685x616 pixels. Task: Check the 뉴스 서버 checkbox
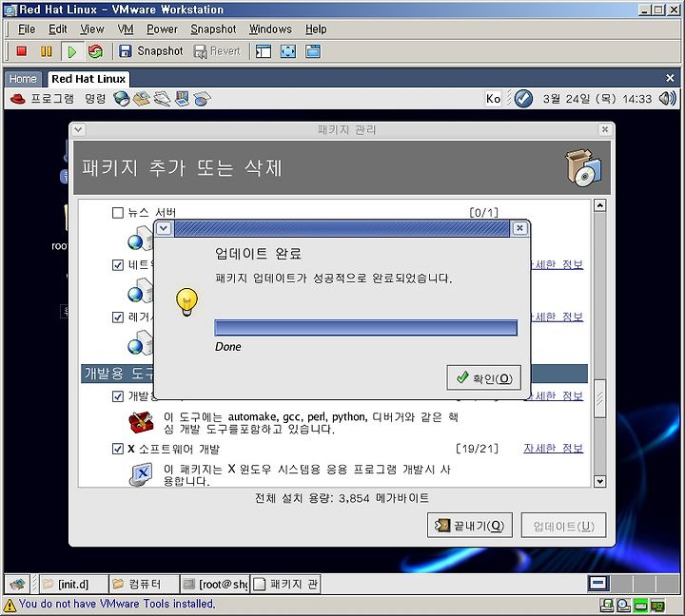tap(118, 213)
